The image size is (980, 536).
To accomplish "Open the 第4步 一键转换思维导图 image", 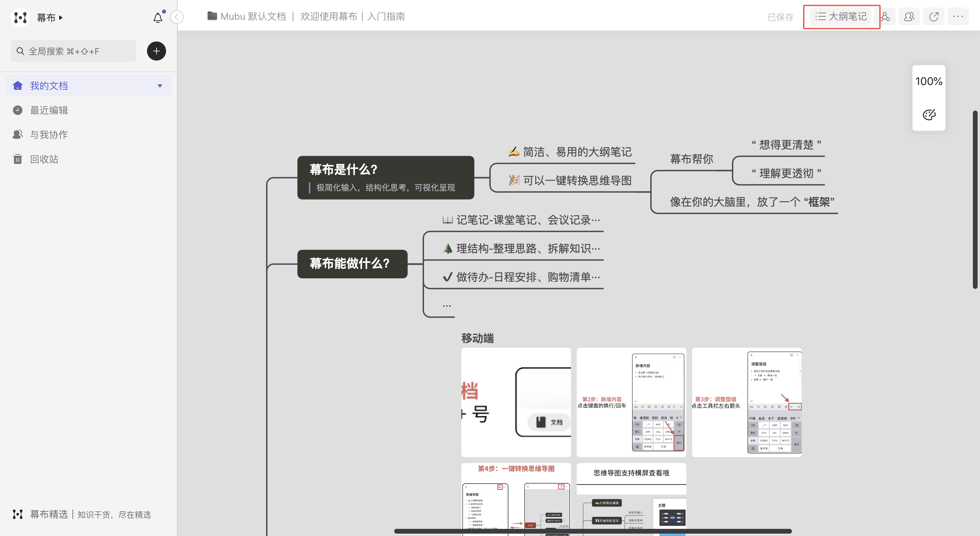I will 516,499.
